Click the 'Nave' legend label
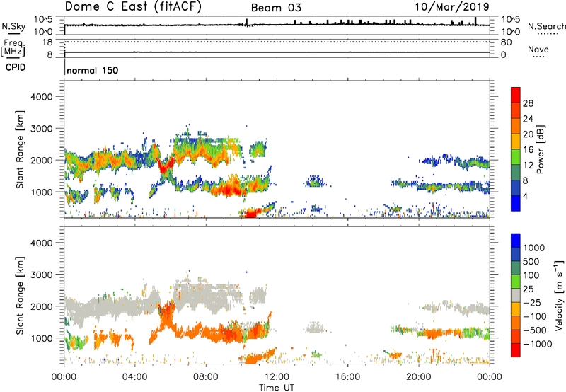 (x=538, y=49)
